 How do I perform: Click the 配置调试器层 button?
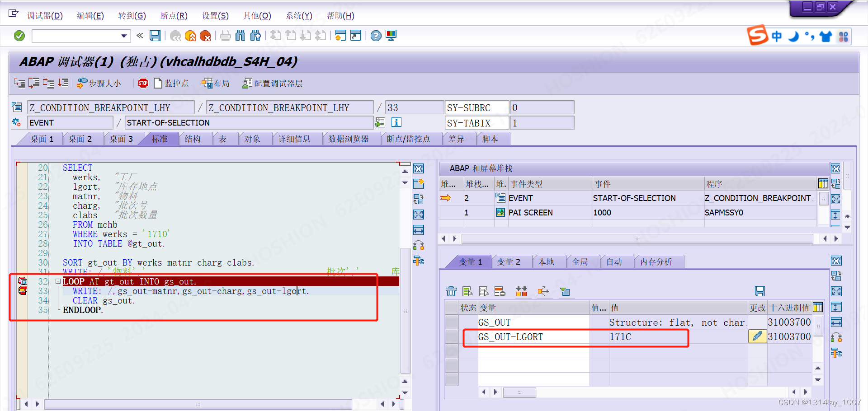point(273,83)
